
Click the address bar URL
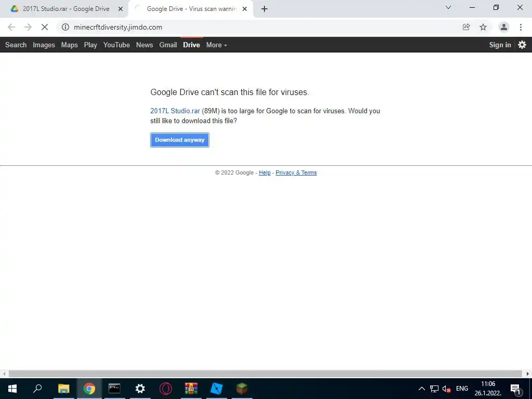[118, 27]
